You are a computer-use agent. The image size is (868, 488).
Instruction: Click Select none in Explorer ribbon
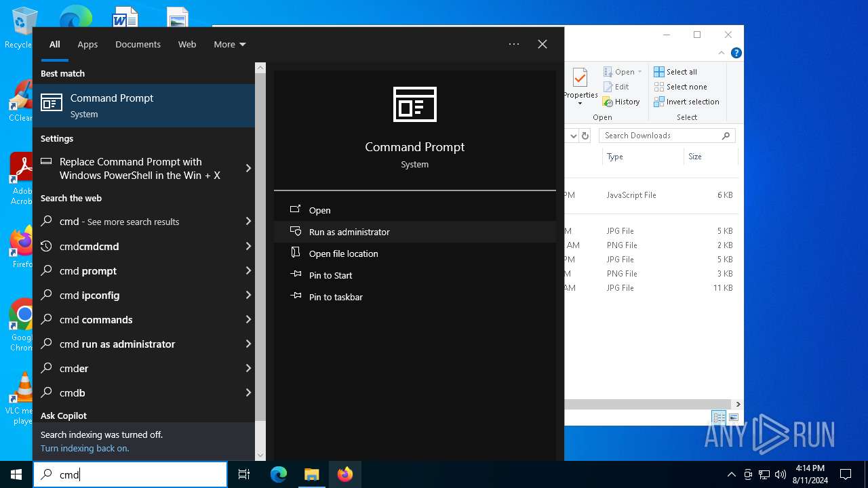[680, 87]
